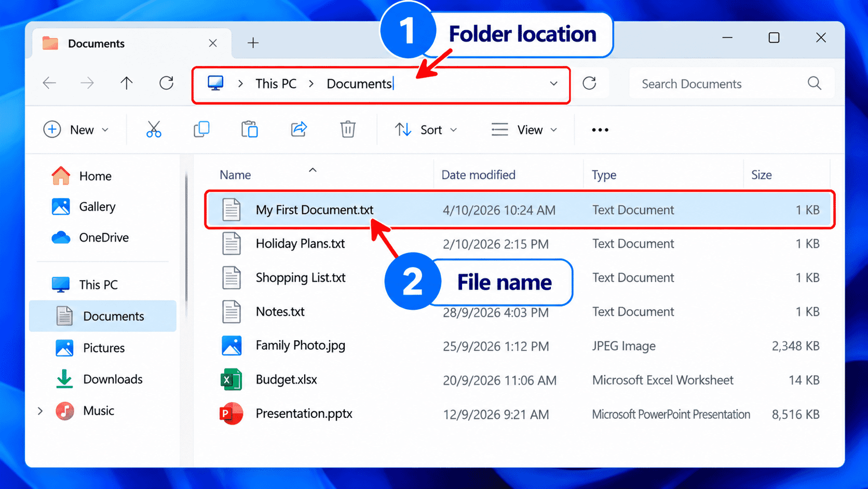Open Gallery in the sidebar
The image size is (868, 489).
click(x=83, y=207)
